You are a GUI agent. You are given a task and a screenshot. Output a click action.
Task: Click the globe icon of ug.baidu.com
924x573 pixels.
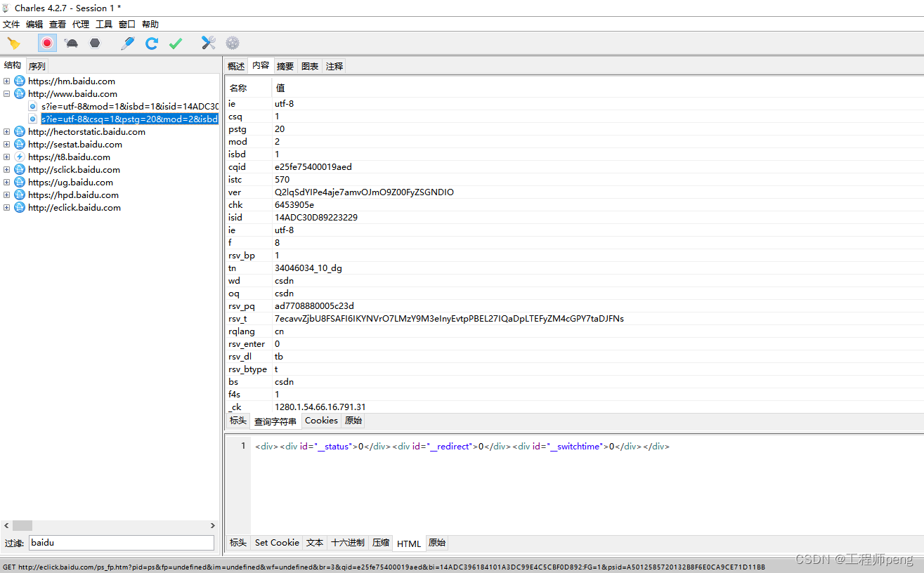click(x=19, y=183)
